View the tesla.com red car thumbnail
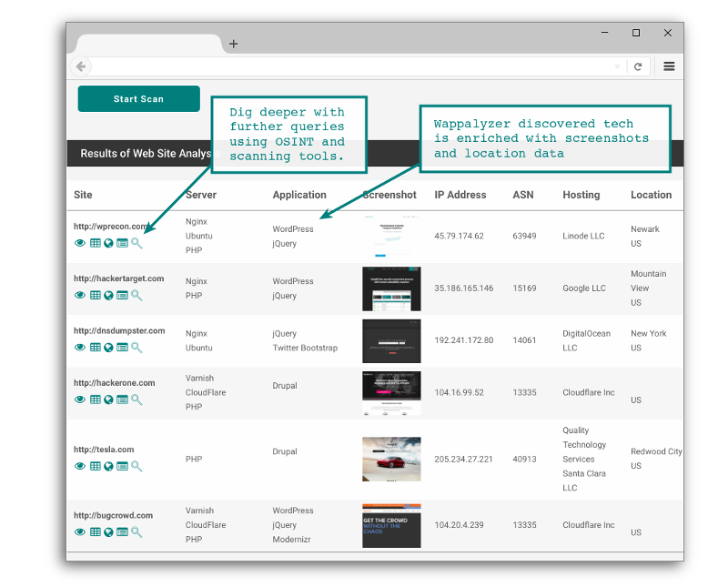The image size is (728, 587). tap(391, 459)
